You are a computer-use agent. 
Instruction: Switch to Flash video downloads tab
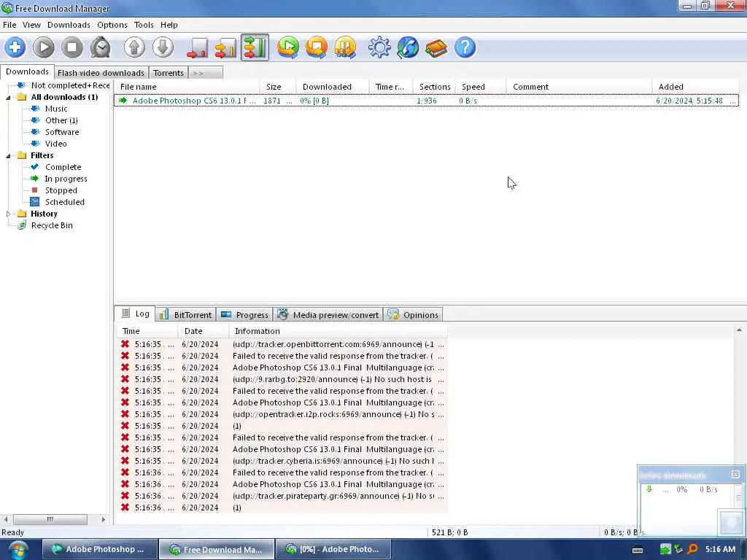(101, 73)
